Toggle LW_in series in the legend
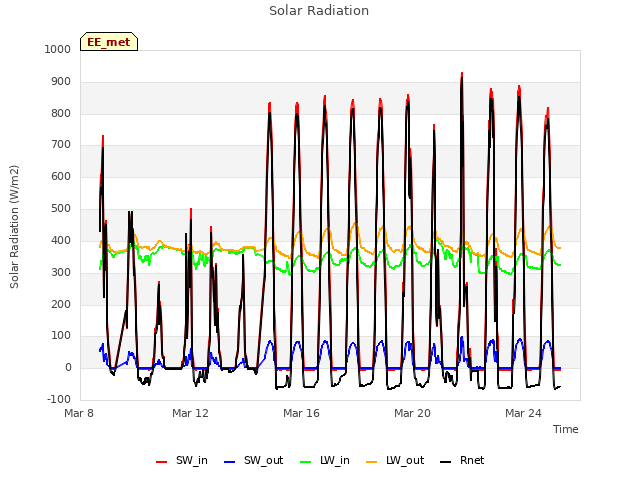The width and height of the screenshot is (640, 480). [325, 460]
